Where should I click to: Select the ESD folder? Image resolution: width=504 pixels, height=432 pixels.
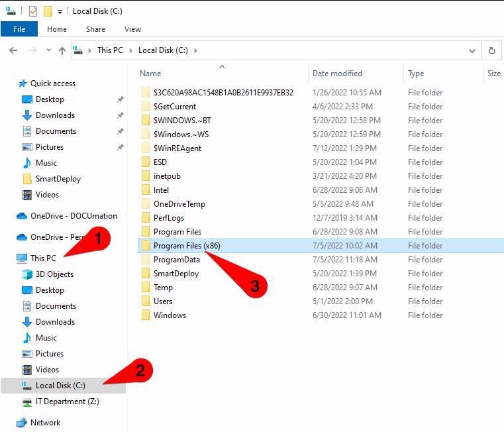click(160, 162)
